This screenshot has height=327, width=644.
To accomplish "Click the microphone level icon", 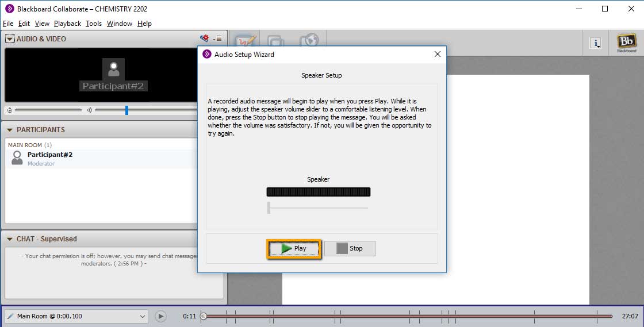I will tap(10, 110).
